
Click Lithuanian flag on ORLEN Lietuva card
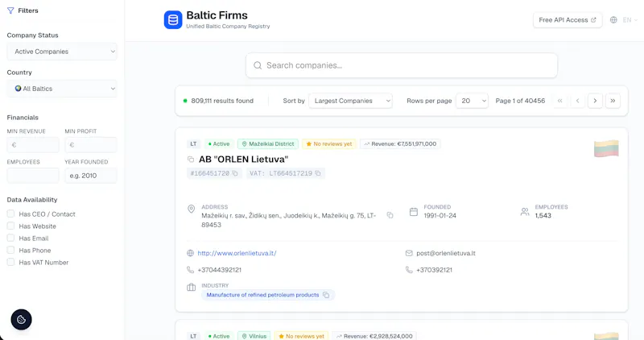[x=606, y=148]
